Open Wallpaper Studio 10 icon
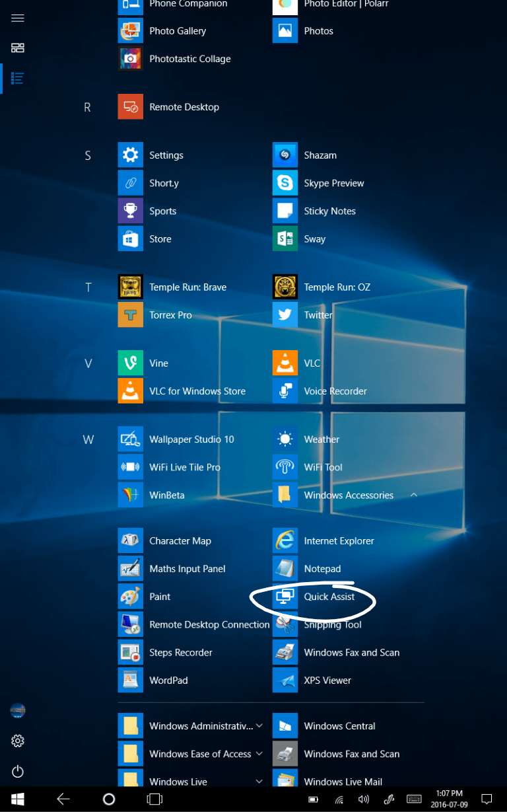The image size is (507, 812). (x=131, y=439)
